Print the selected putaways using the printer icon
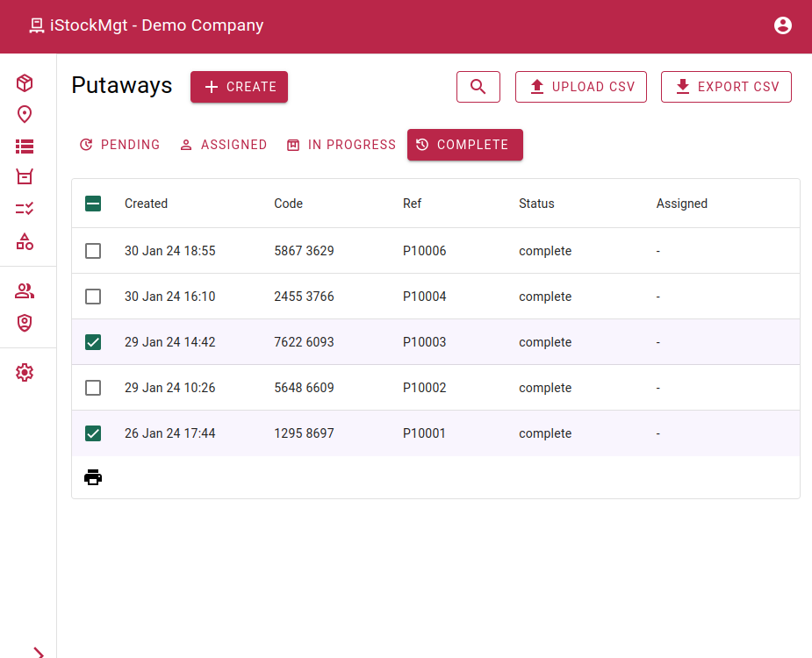The height and width of the screenshot is (658, 812). pos(93,477)
